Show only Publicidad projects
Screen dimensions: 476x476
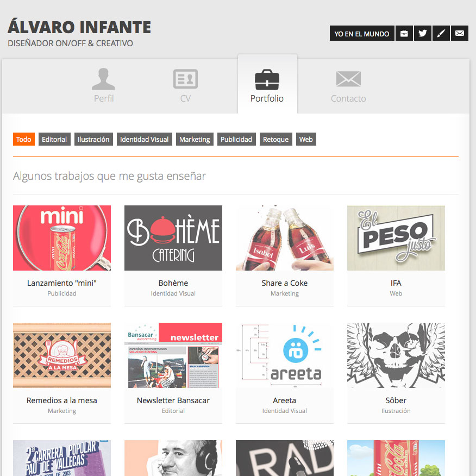[236, 139]
